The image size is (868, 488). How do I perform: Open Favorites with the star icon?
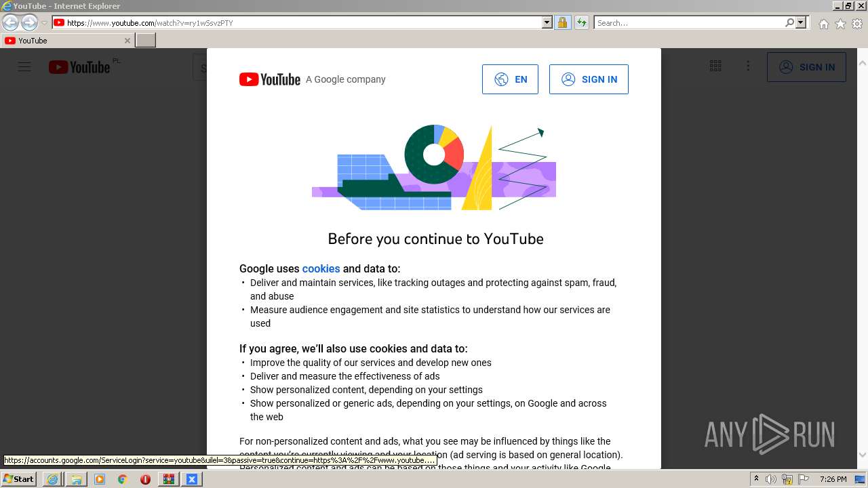840,24
